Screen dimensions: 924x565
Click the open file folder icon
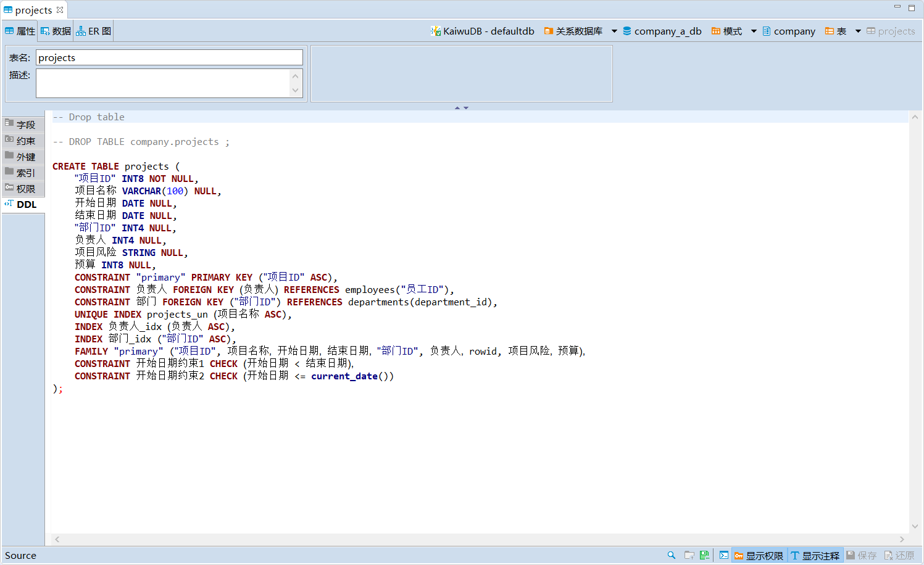[689, 555]
